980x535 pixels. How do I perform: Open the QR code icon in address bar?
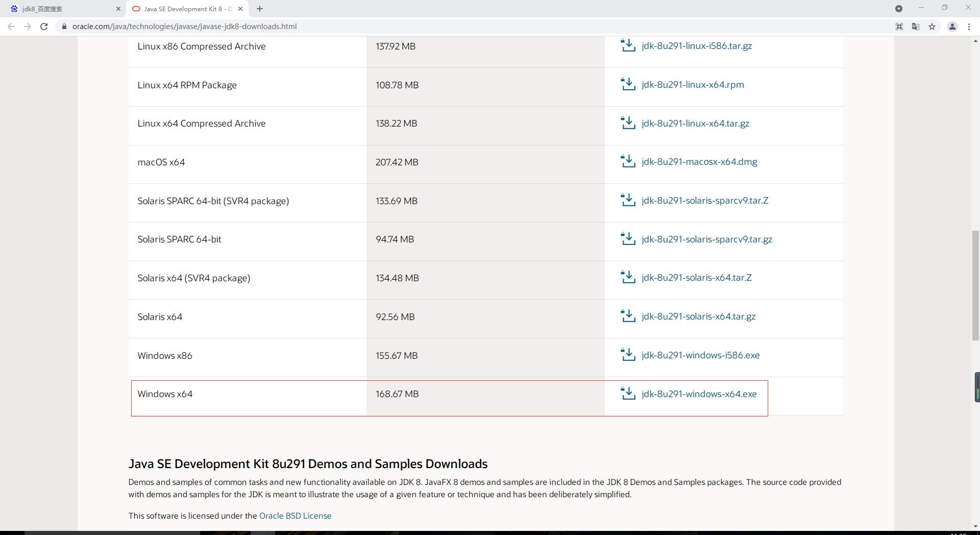(x=899, y=27)
